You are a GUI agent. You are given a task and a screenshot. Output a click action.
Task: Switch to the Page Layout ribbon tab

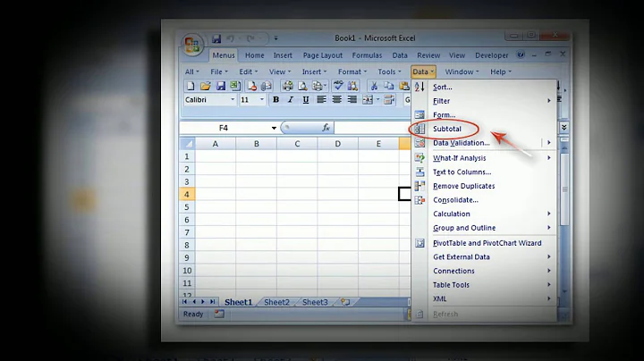coord(322,55)
